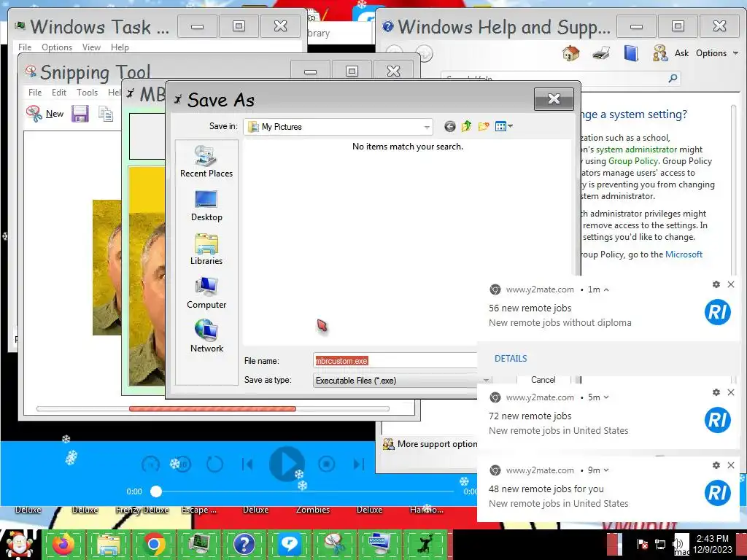Click the Save floppy icon in Snipping Tool

click(x=80, y=114)
